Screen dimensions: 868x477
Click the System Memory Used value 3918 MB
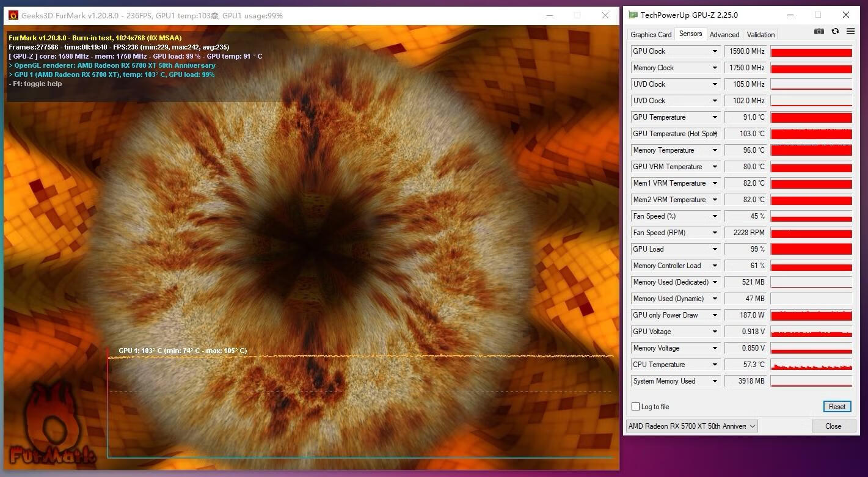[746, 381]
